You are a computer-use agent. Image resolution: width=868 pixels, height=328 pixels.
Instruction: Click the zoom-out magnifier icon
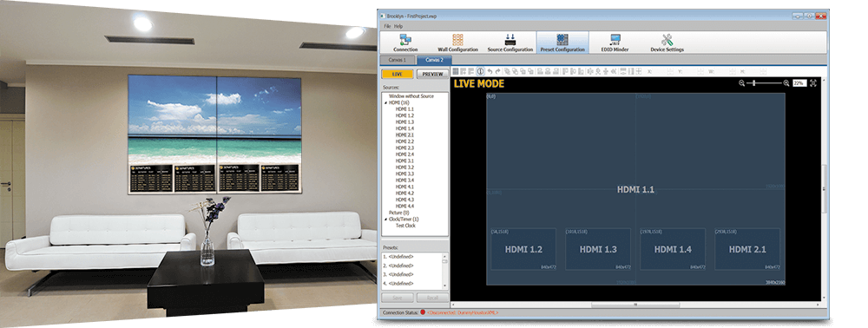pyautogui.click(x=742, y=83)
